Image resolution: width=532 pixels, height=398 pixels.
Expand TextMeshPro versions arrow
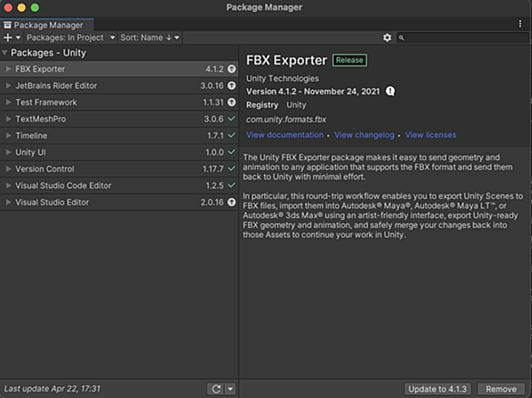8,119
